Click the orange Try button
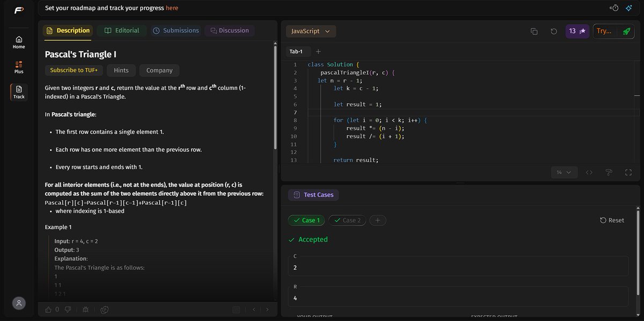This screenshot has height=321, width=644. tap(605, 31)
